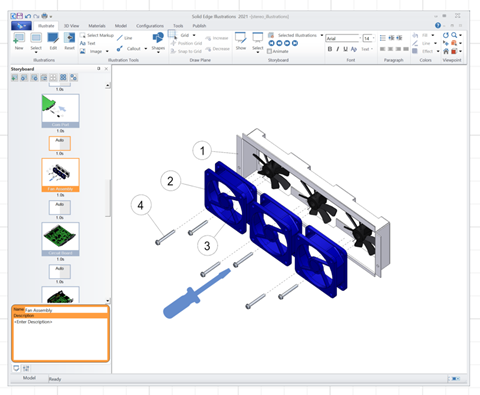Click the Text markup tool
The image size is (480, 395).
[88, 43]
